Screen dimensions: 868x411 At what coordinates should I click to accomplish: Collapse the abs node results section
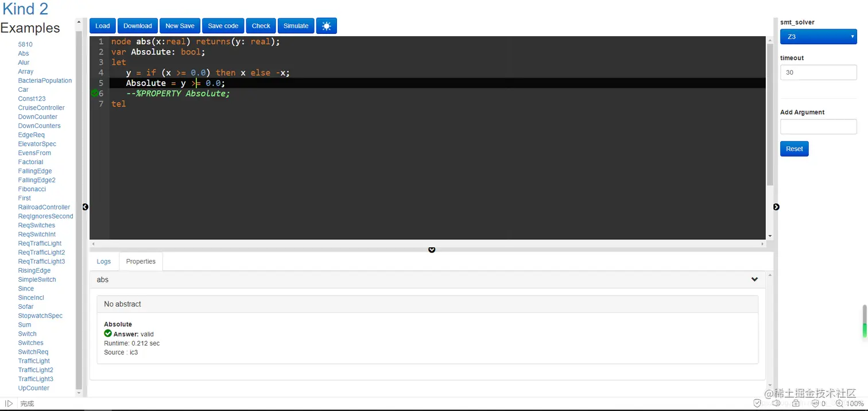754,280
